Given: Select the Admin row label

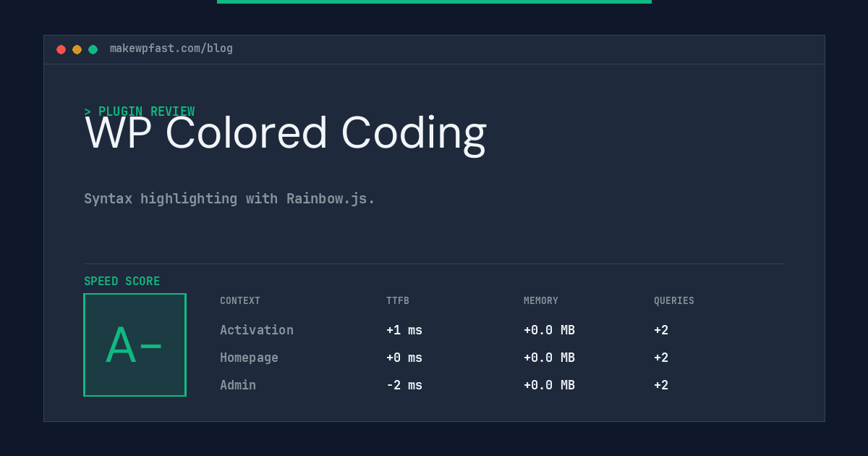Looking at the screenshot, I should (x=238, y=385).
